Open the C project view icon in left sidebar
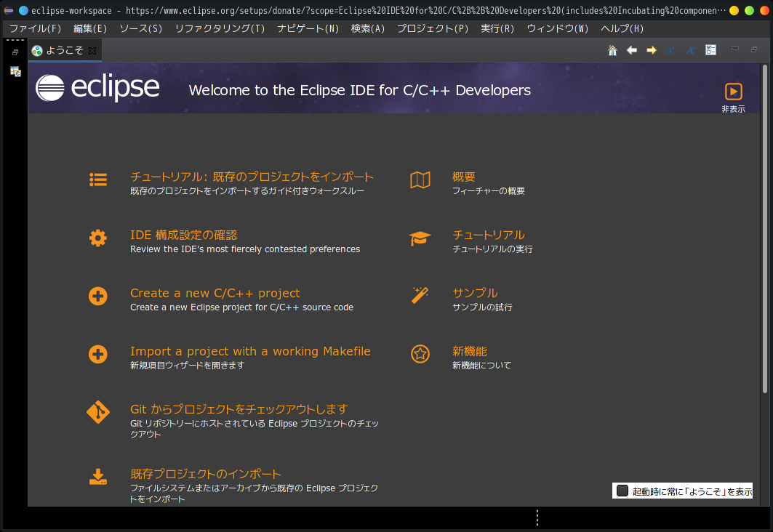This screenshot has height=532, width=773. [x=15, y=72]
